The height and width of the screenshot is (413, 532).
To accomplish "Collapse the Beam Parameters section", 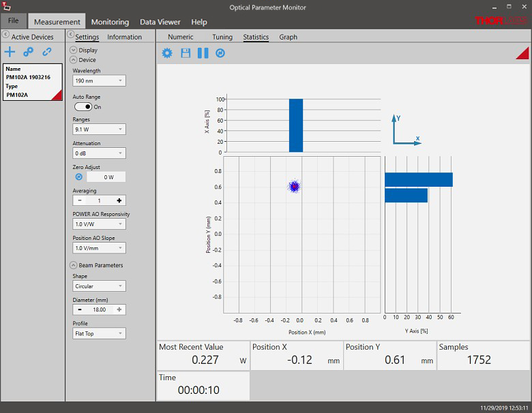I will click(73, 265).
